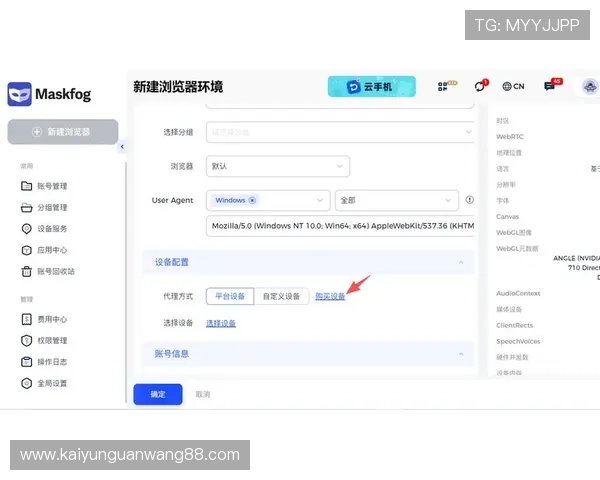Open 设备服务 via its pin icon
Image resolution: width=600 pixels, height=480 pixels.
pyautogui.click(x=26, y=229)
